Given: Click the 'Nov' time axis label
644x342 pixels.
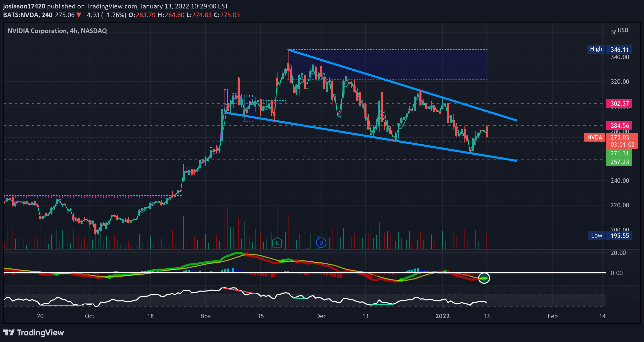Looking at the screenshot, I should point(205,316).
